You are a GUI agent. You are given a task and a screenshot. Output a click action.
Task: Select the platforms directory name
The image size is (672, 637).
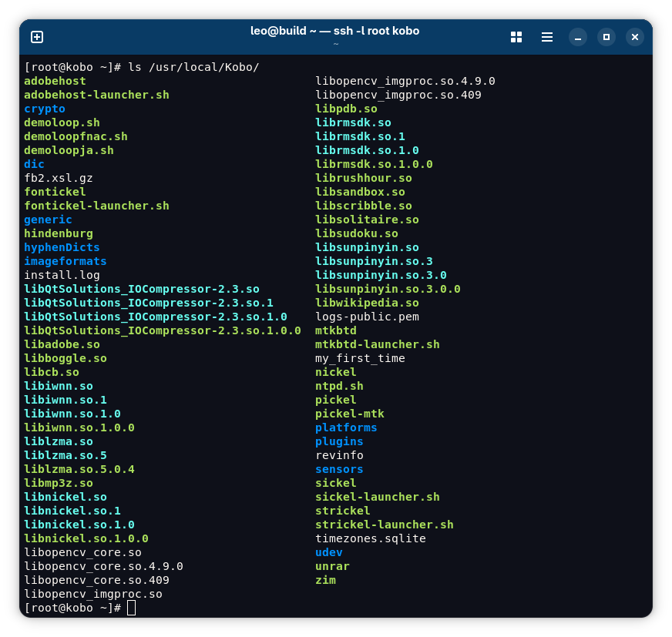(346, 427)
